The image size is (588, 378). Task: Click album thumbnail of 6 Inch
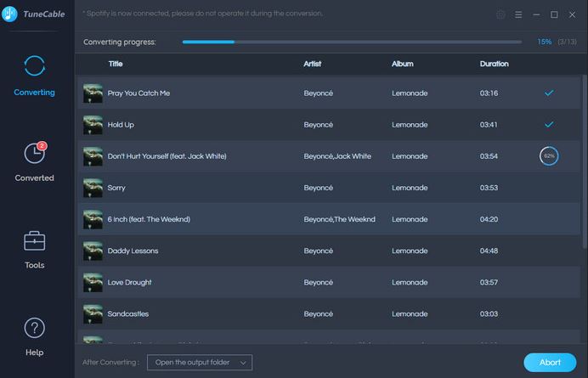93,219
